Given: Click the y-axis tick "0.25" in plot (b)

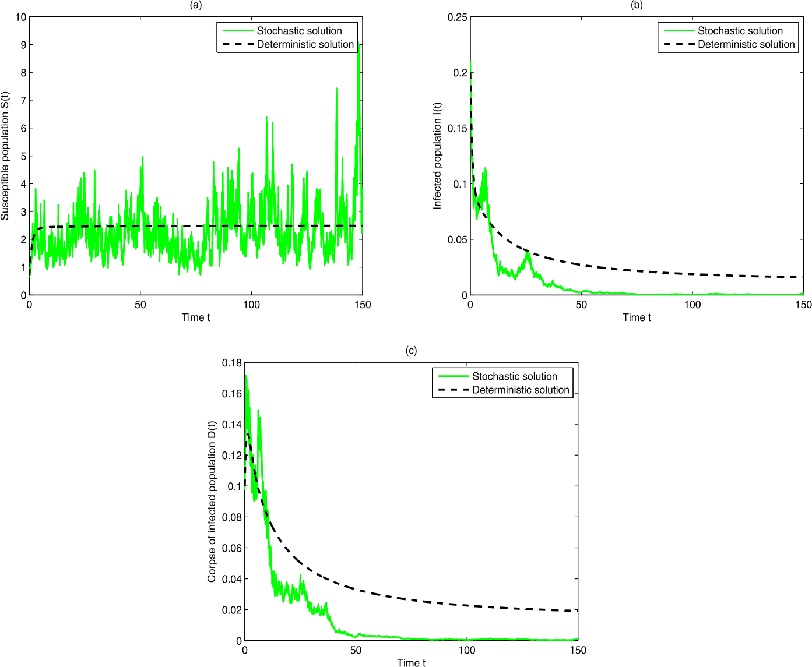Looking at the screenshot, I should click(x=458, y=17).
